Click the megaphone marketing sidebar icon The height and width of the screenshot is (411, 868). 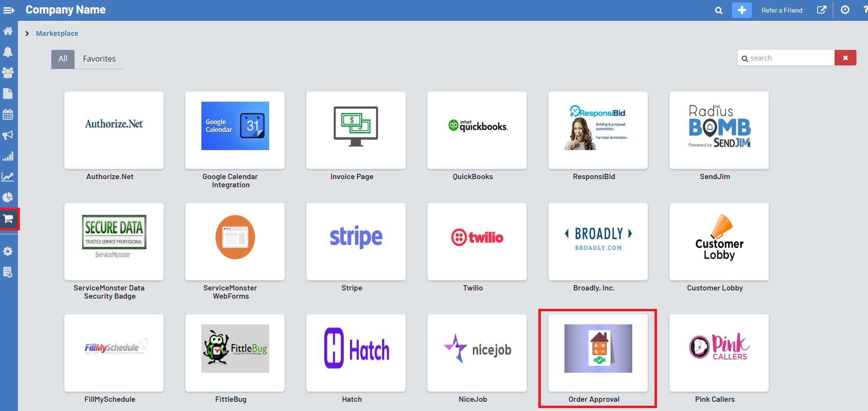click(8, 135)
